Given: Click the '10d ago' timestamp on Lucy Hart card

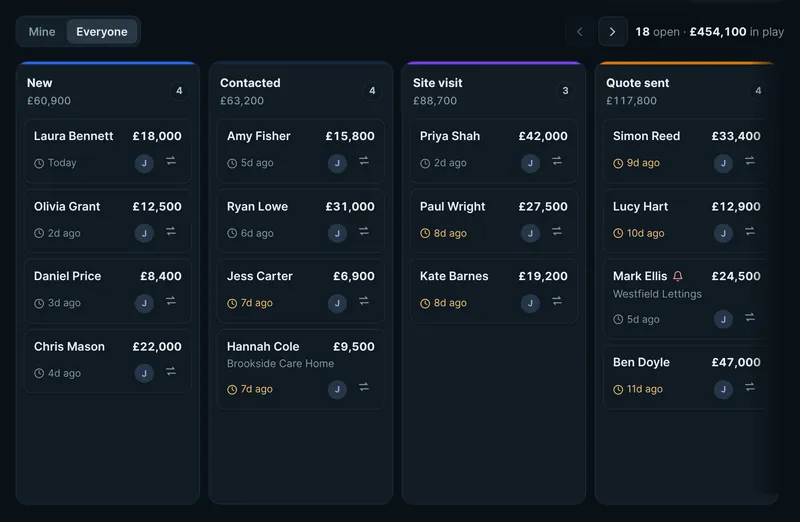Looking at the screenshot, I should coord(638,233).
